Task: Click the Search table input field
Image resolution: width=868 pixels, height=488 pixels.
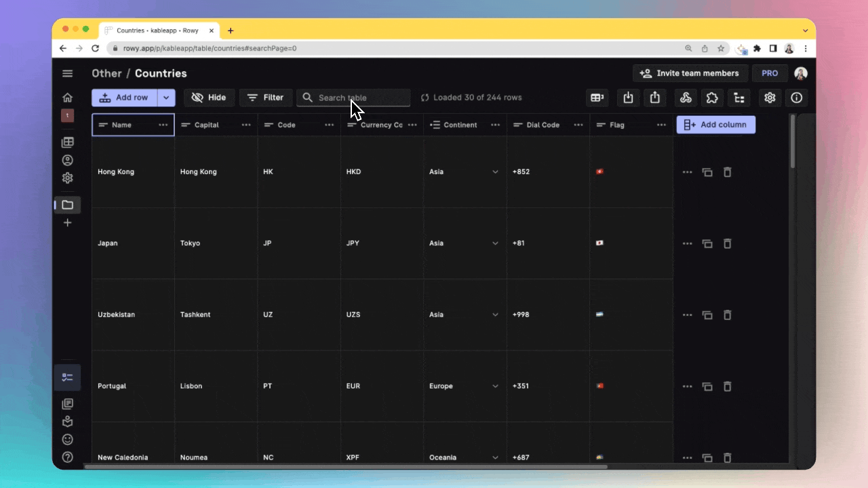Action: point(359,98)
